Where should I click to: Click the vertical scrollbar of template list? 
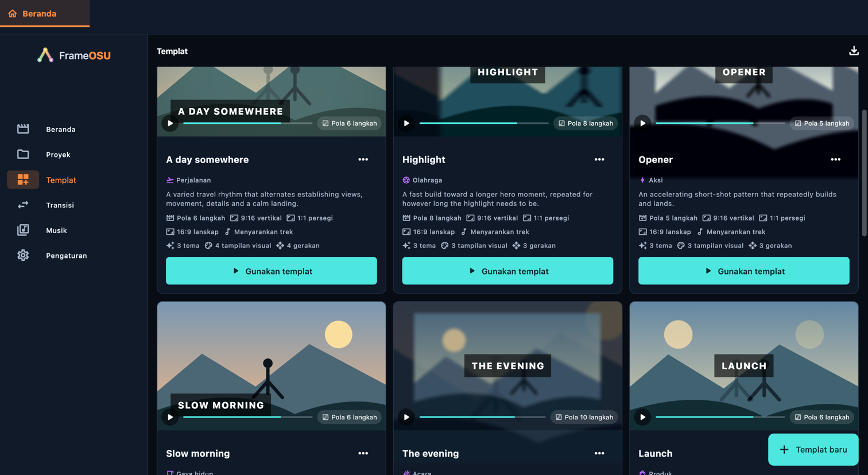[864, 172]
